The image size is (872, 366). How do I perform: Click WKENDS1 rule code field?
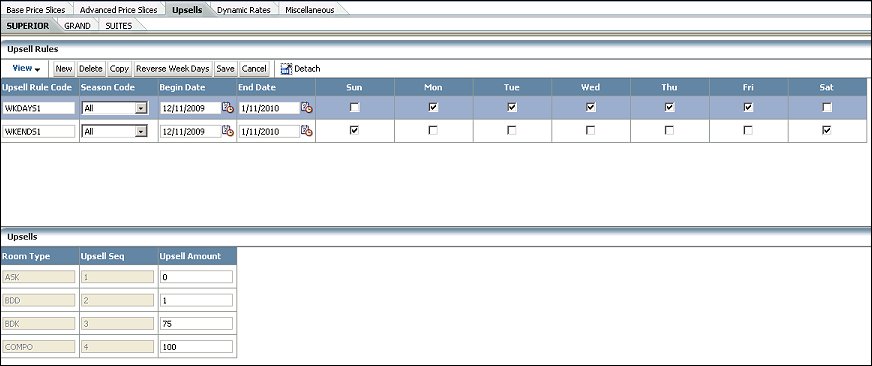39,131
